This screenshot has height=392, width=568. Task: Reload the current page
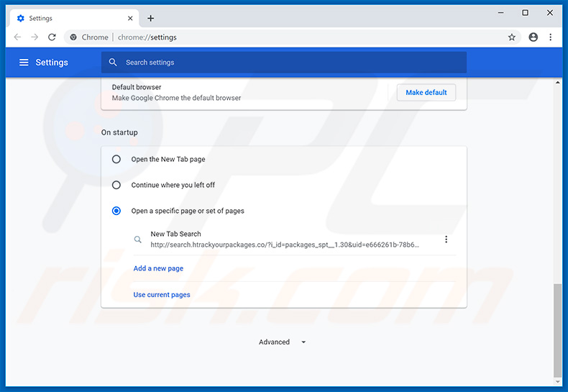point(52,37)
